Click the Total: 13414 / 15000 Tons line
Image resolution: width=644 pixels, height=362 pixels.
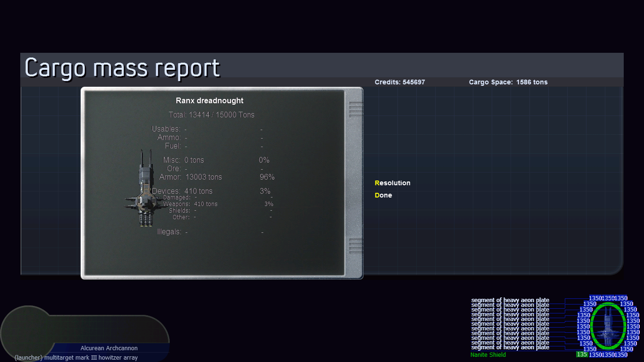pos(212,115)
